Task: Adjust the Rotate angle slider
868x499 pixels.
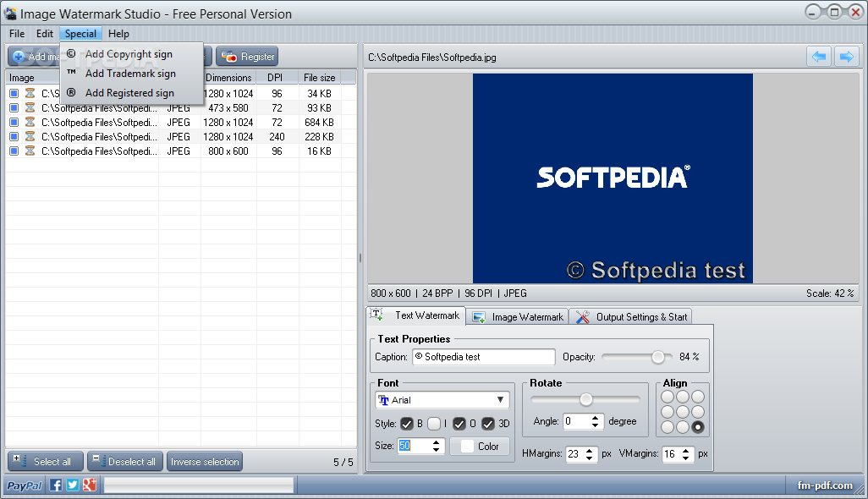Action: click(x=585, y=399)
